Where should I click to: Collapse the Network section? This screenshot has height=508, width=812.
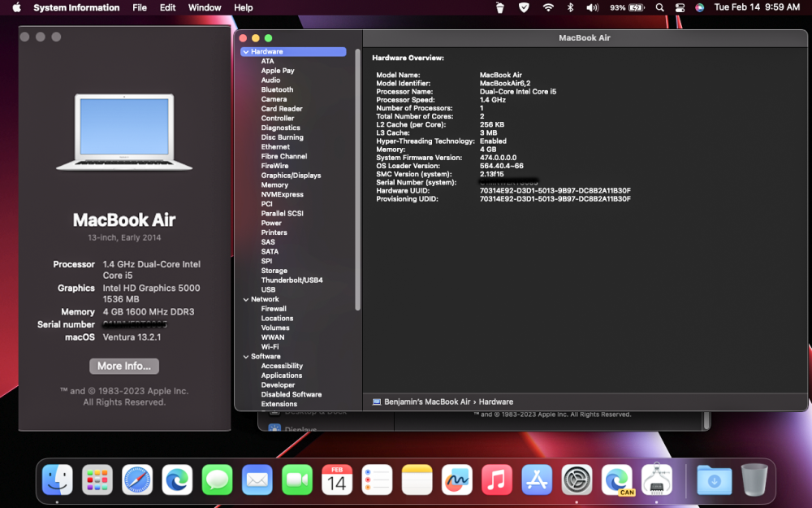246,300
